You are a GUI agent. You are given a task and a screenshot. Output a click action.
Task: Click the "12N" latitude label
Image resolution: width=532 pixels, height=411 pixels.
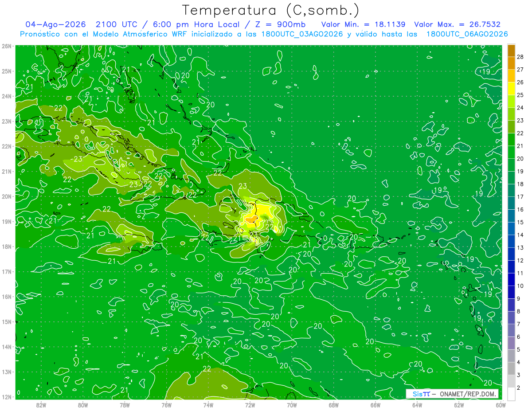point(7,397)
